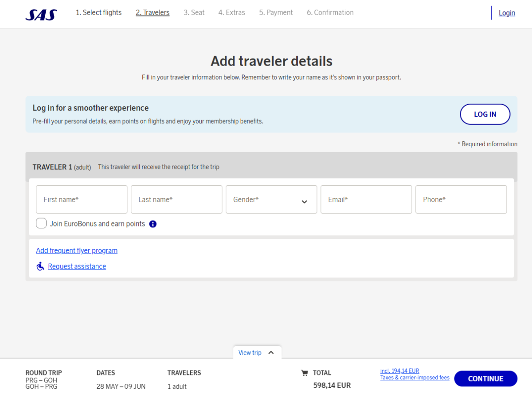Click the SAS logo
The image size is (532, 394).
click(x=41, y=15)
